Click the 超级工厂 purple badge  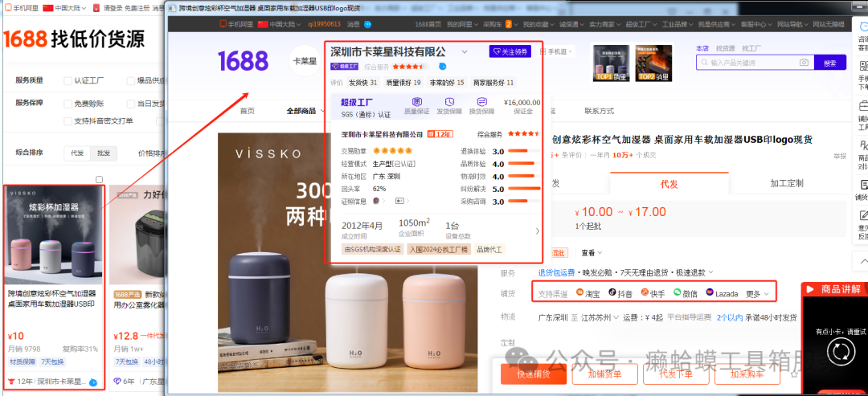tap(345, 67)
